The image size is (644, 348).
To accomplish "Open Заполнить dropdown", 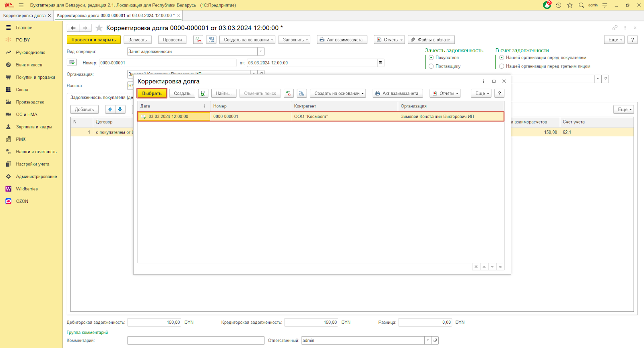I will tap(295, 40).
